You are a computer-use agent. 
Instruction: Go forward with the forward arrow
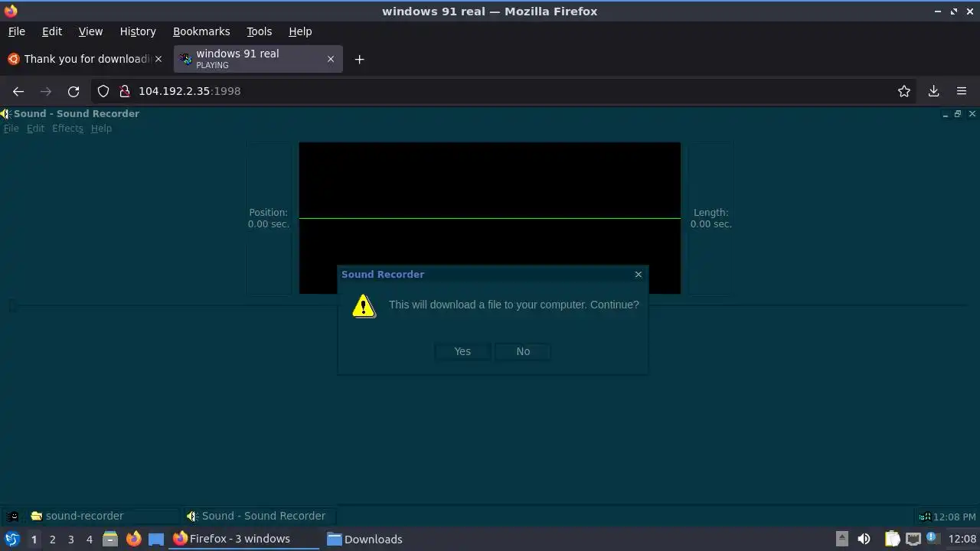(46, 91)
